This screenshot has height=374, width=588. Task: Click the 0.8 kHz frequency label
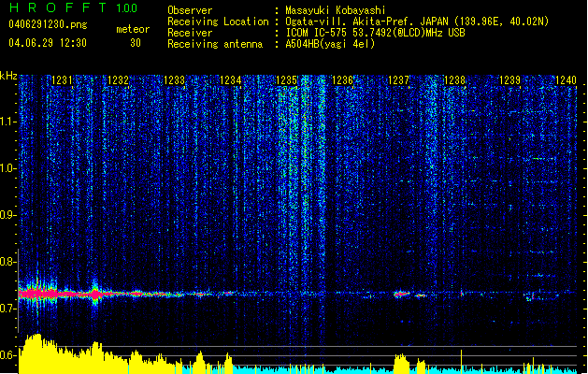tap(7, 262)
